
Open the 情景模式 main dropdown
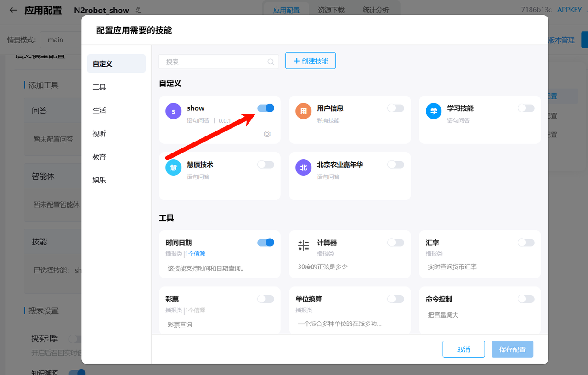61,40
